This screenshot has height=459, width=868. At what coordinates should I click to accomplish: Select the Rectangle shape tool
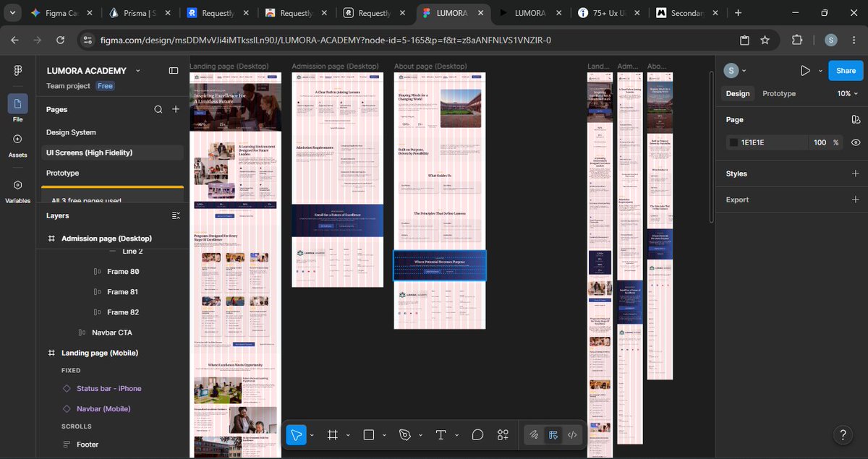(369, 434)
